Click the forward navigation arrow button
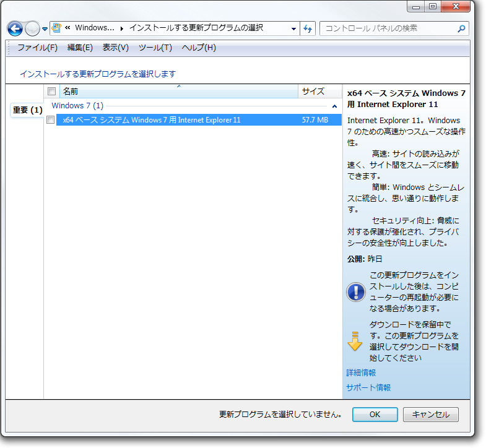Viewport: 486px width, 448px height. click(x=32, y=28)
